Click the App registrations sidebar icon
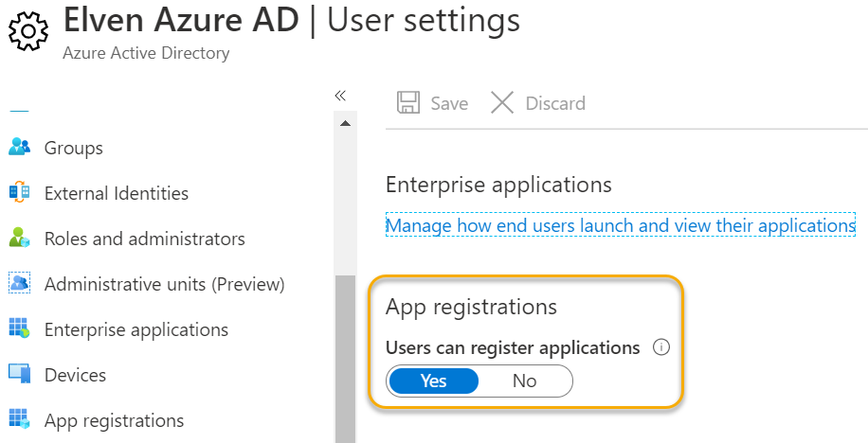 19,418
